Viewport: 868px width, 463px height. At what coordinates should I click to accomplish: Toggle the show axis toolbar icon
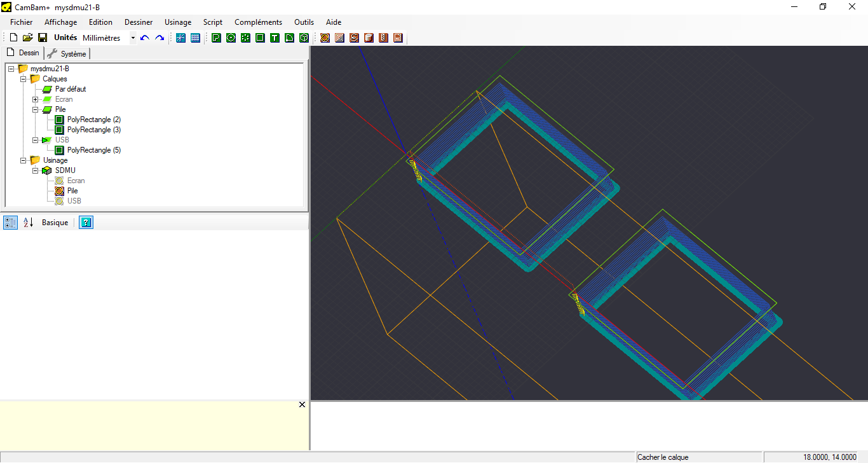pos(181,38)
